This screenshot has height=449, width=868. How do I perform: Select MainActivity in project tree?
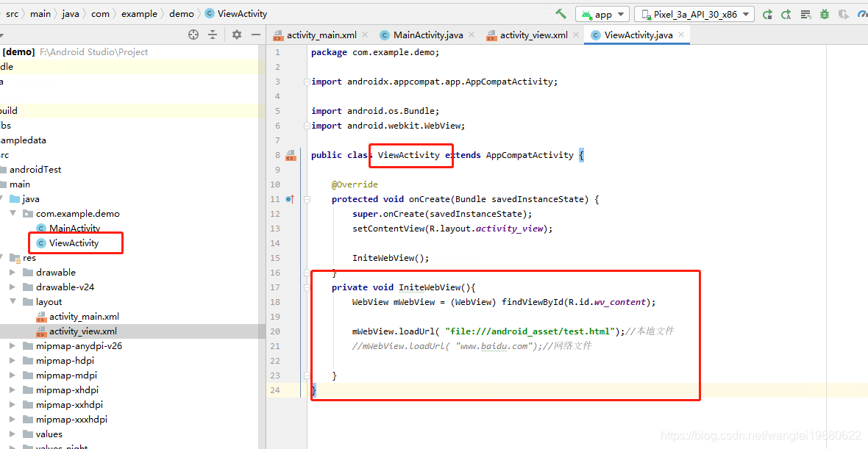point(75,229)
